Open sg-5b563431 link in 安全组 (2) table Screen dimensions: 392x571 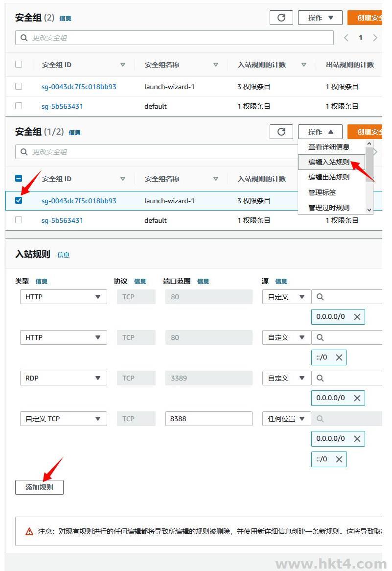point(62,106)
